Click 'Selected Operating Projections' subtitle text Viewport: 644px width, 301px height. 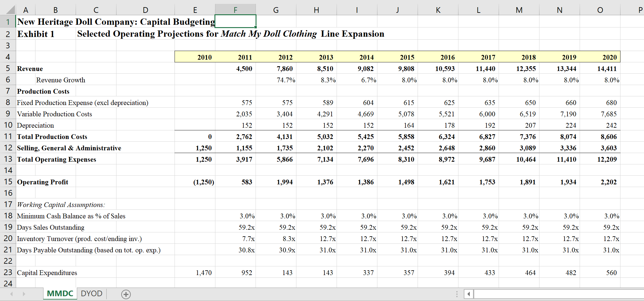(x=231, y=34)
